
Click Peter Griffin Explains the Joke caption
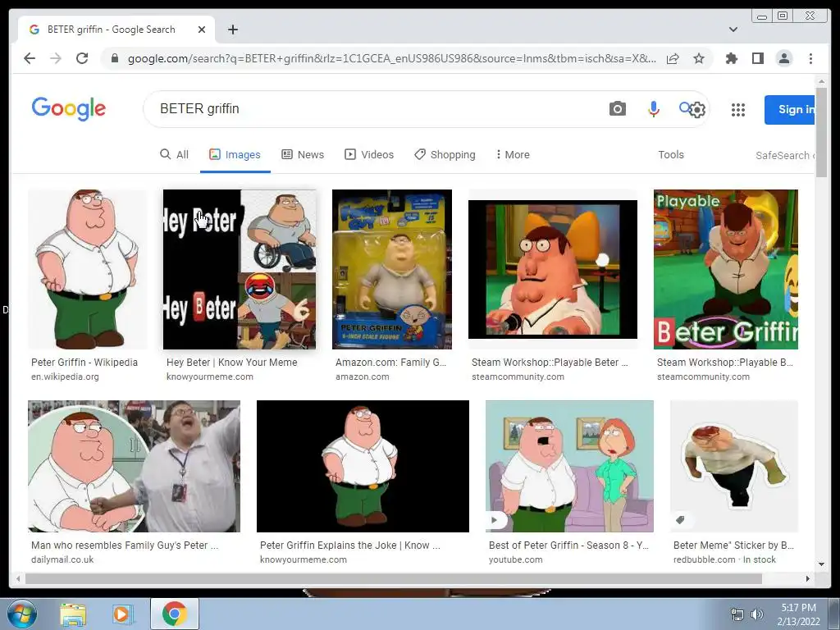pos(349,546)
